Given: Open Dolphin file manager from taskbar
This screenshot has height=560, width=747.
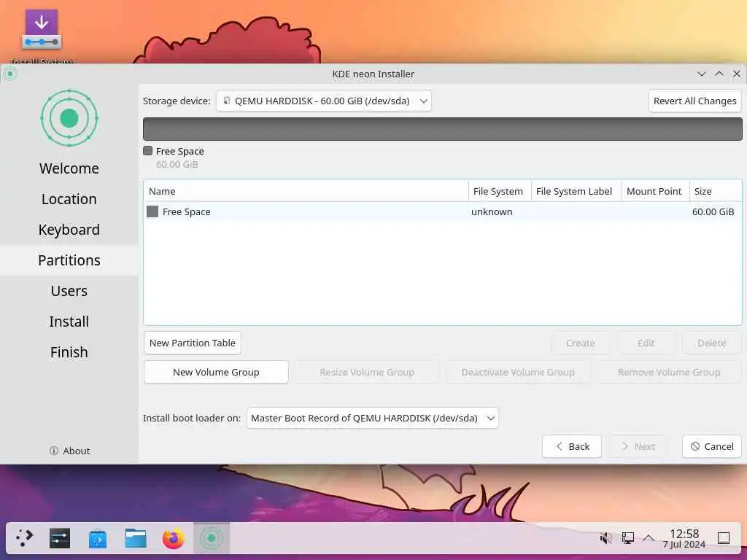Looking at the screenshot, I should 136,538.
